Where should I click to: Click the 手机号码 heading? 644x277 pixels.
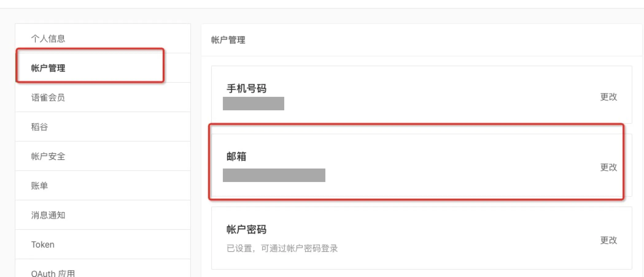pos(246,89)
